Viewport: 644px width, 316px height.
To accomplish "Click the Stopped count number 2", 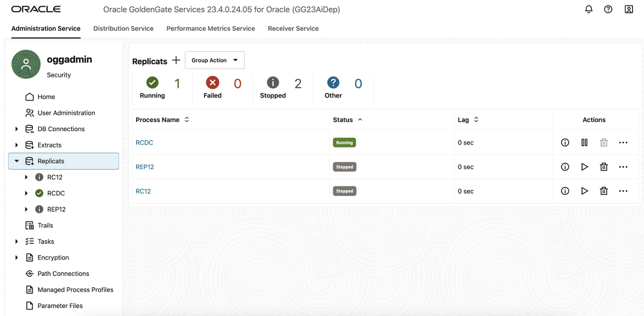I will (x=298, y=84).
